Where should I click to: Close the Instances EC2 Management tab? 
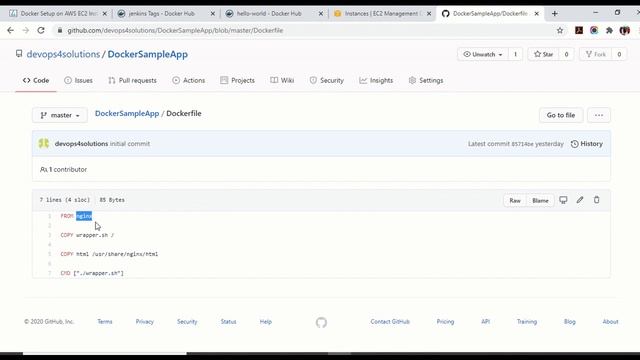click(429, 13)
